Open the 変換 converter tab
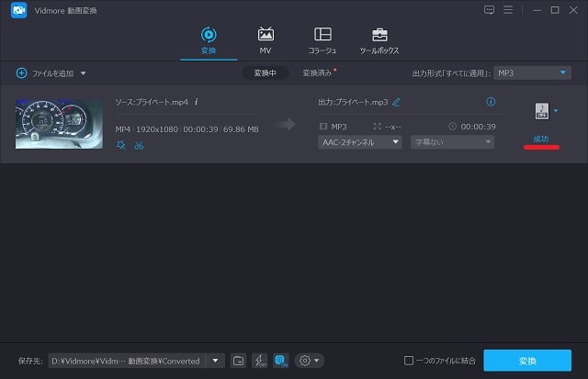 click(209, 40)
